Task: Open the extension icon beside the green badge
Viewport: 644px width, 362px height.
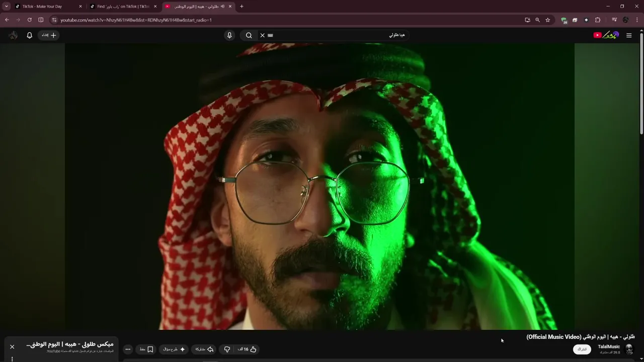Action: click(575, 20)
